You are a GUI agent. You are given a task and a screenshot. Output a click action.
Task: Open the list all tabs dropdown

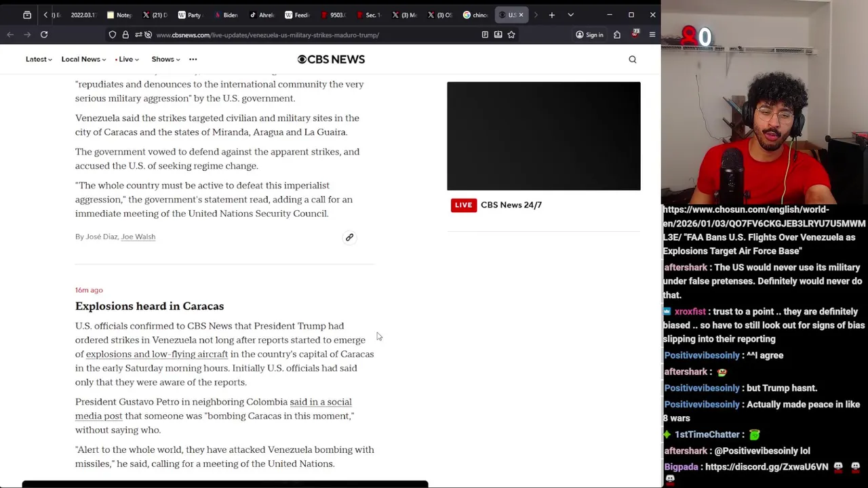[x=570, y=15]
